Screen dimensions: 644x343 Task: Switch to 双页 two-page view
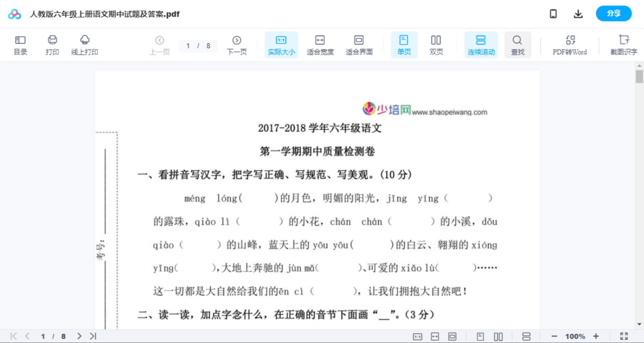point(436,45)
